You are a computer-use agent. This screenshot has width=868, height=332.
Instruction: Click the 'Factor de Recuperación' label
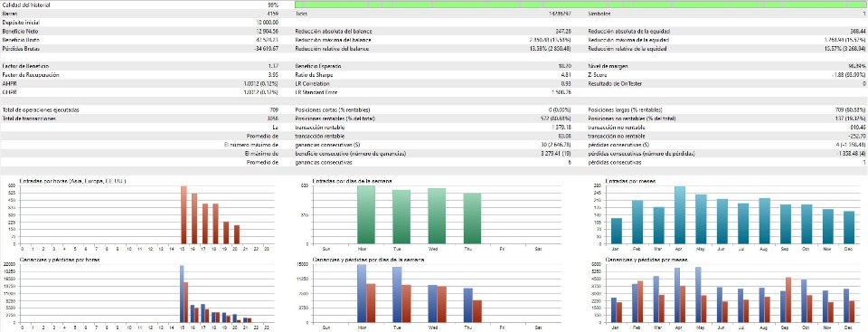click(31, 75)
